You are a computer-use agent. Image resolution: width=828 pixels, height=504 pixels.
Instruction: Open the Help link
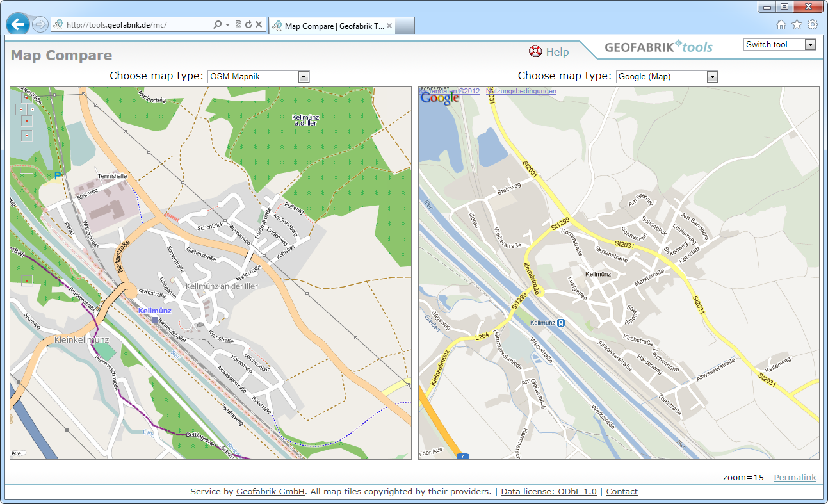tap(557, 52)
